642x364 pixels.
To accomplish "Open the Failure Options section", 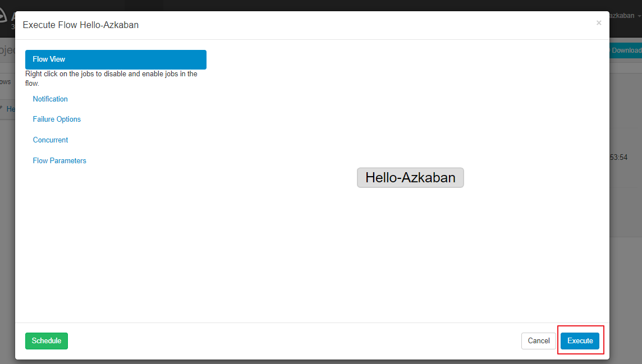I will click(x=57, y=119).
